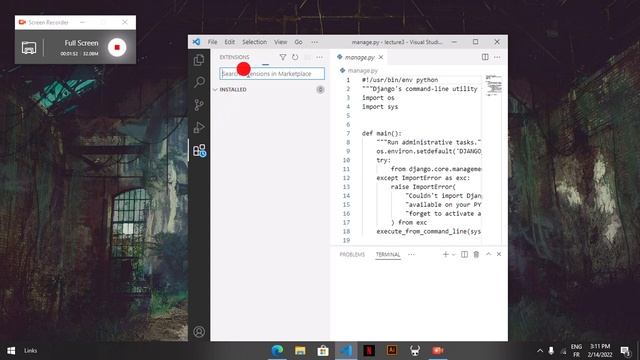
Task: Show more panel tabs ellipsis
Action: [x=411, y=254]
